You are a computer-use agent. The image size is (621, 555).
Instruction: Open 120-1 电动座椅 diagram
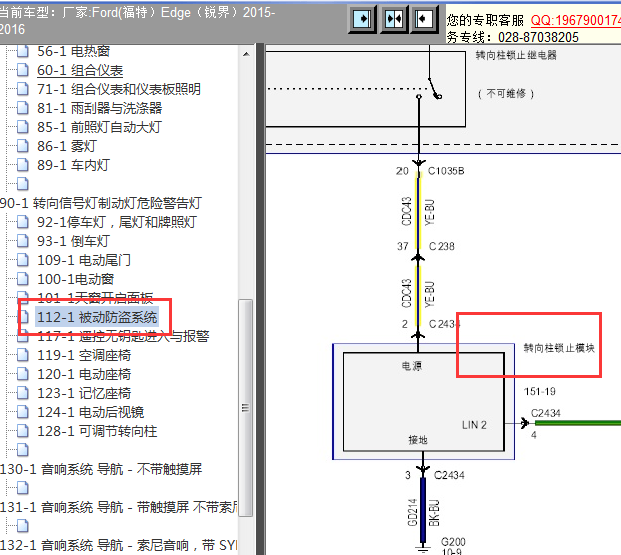(x=84, y=374)
